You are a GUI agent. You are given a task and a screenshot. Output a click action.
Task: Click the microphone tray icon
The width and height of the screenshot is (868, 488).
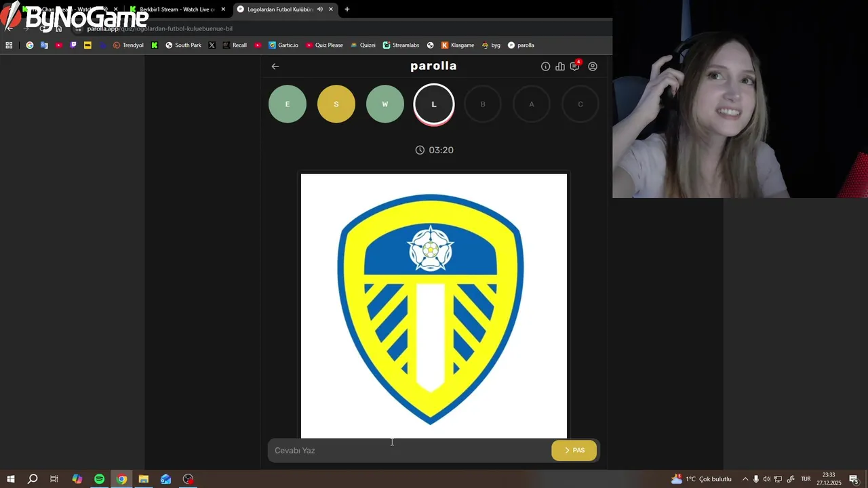756,479
